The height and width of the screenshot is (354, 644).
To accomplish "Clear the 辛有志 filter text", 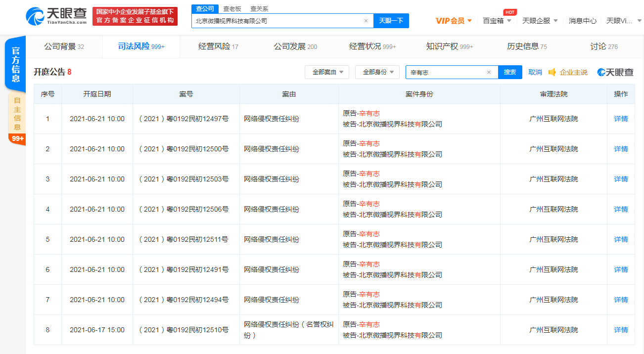I will pyautogui.click(x=489, y=72).
